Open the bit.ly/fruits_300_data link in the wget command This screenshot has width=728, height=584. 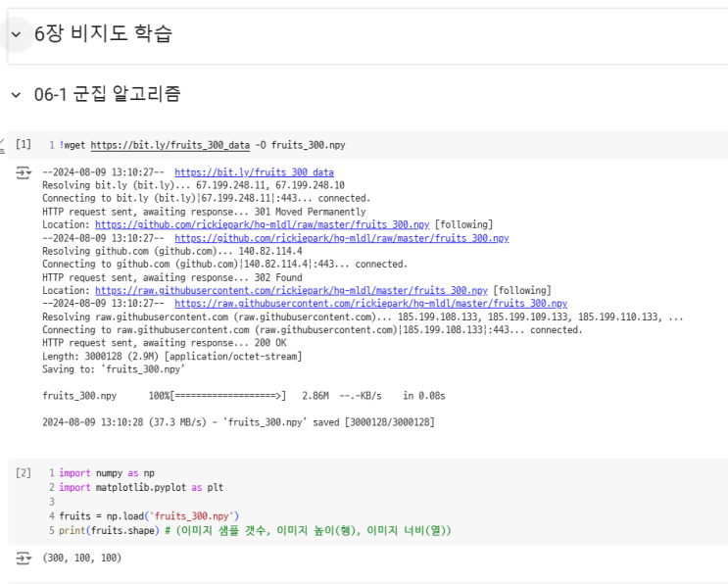[170, 145]
